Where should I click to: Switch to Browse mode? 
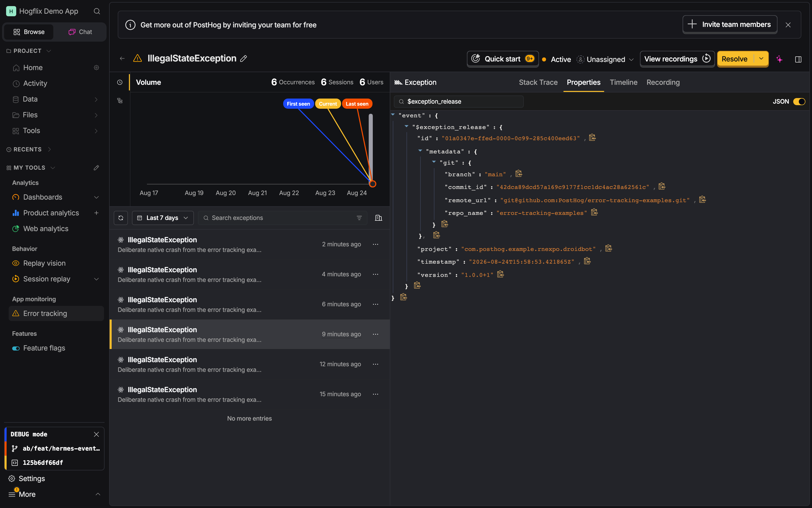pyautogui.click(x=29, y=32)
